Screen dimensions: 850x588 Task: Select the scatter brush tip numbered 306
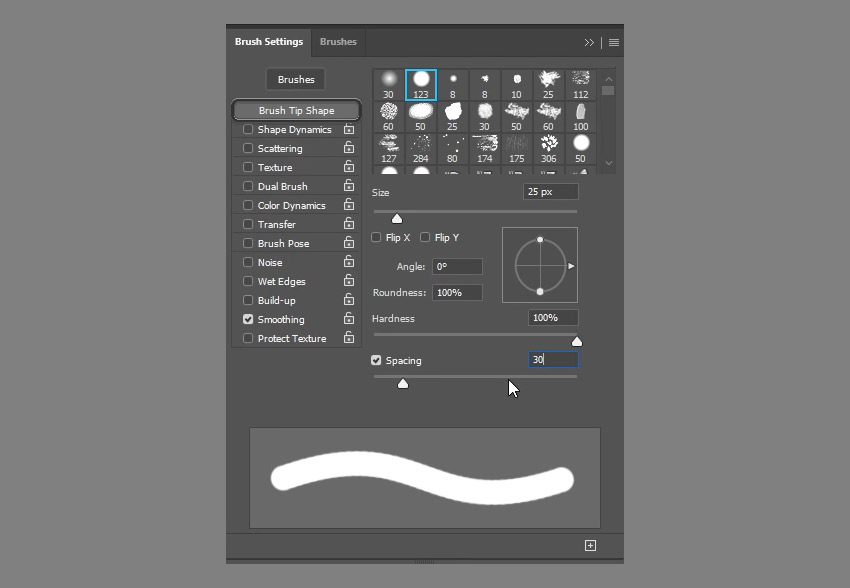pos(548,143)
